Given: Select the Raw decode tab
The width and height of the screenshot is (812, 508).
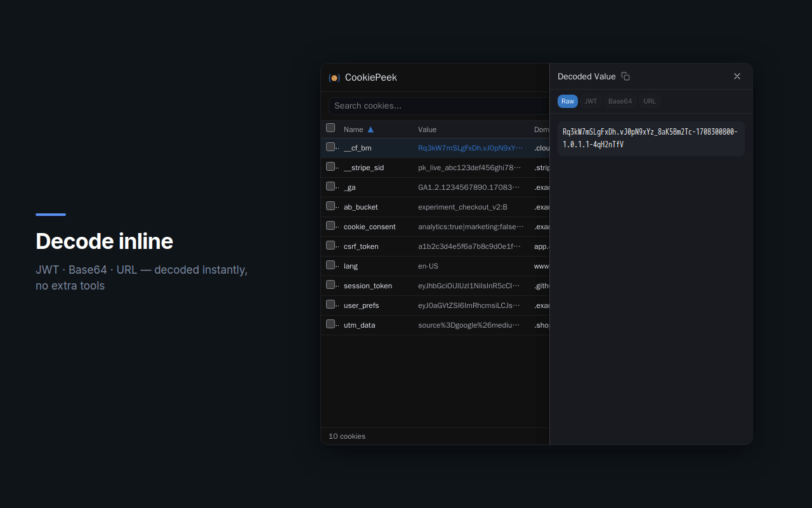Looking at the screenshot, I should [x=567, y=101].
